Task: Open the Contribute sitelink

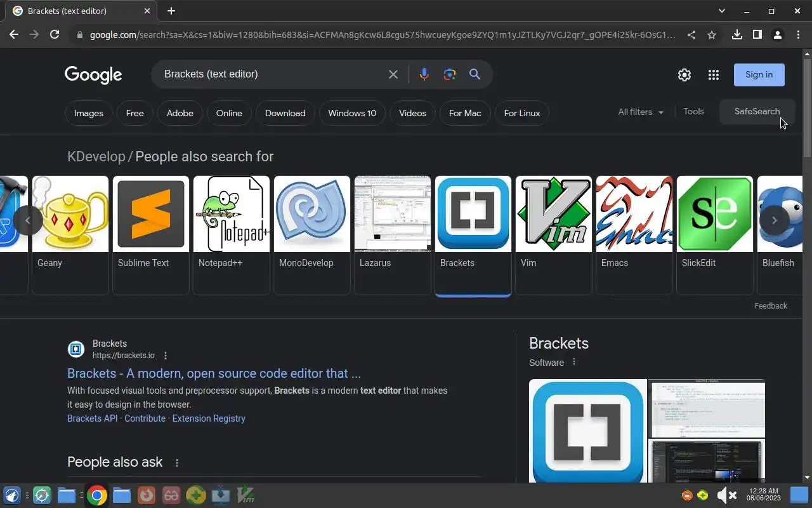Action: (x=145, y=418)
